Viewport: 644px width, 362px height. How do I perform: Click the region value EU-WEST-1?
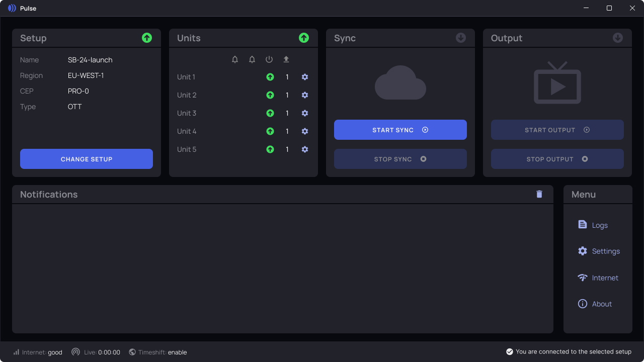(86, 75)
